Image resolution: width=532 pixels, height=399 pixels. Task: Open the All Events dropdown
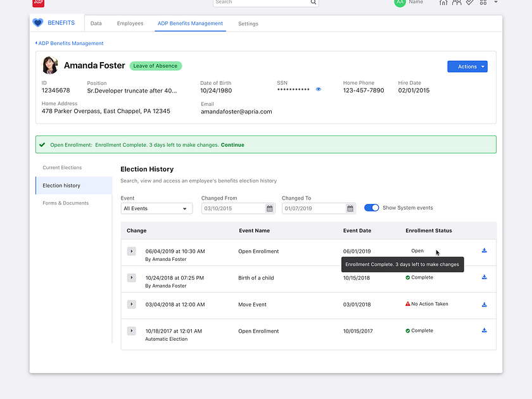pyautogui.click(x=156, y=208)
